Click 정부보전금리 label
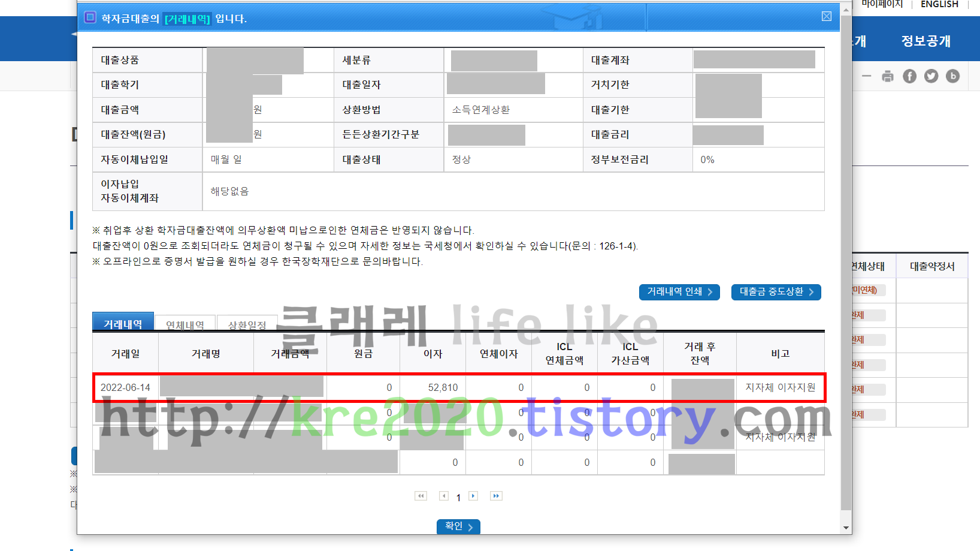Viewport: 980px width, 551px height. (620, 159)
